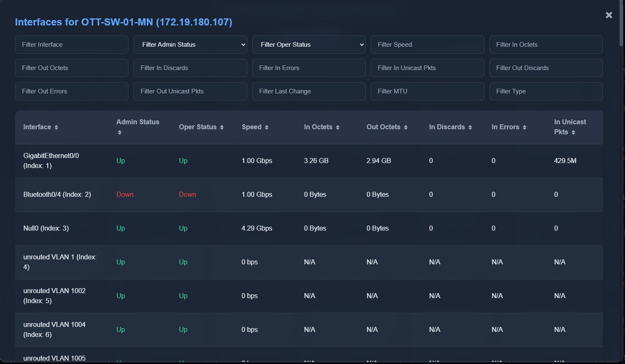Sort by In Octets arrow icon
This screenshot has height=364, width=625.
(338, 128)
